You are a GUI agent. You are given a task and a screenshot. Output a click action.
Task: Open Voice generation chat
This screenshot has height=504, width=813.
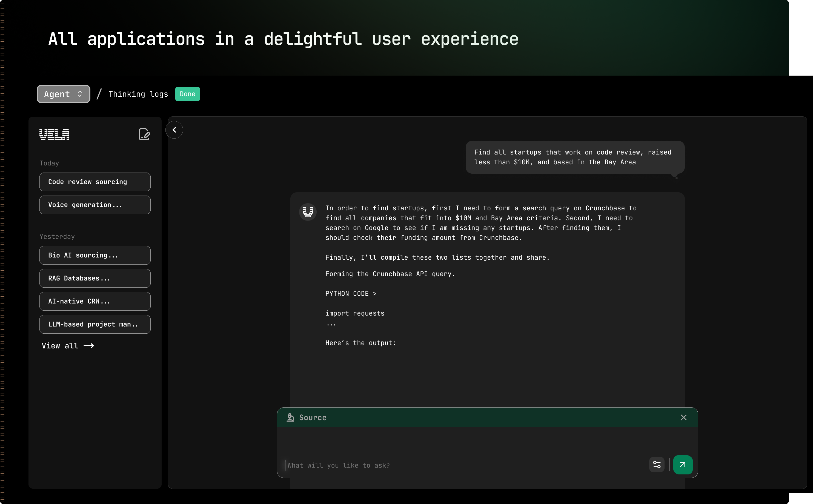tap(95, 205)
